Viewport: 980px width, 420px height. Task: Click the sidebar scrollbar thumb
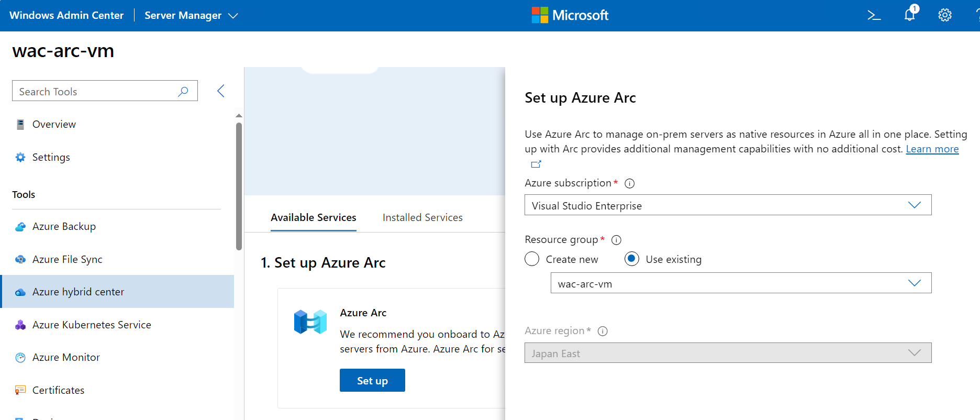coord(239,186)
